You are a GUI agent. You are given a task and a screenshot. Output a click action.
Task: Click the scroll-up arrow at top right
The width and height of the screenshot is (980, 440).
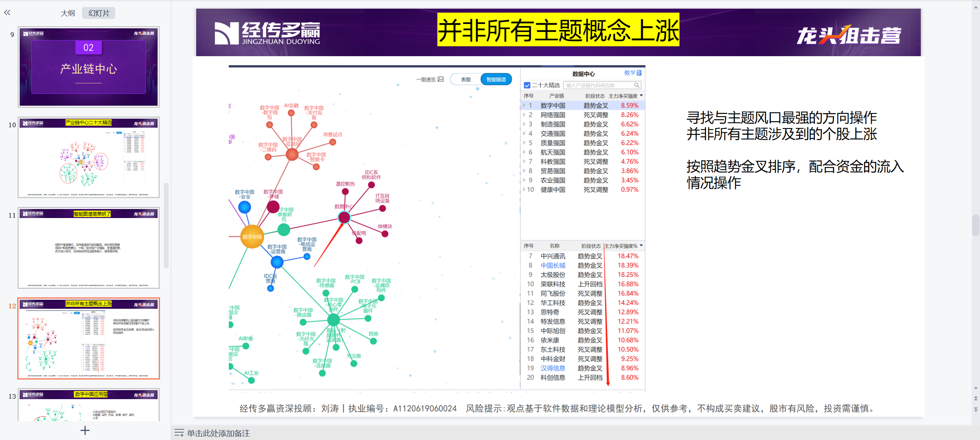point(976,7)
